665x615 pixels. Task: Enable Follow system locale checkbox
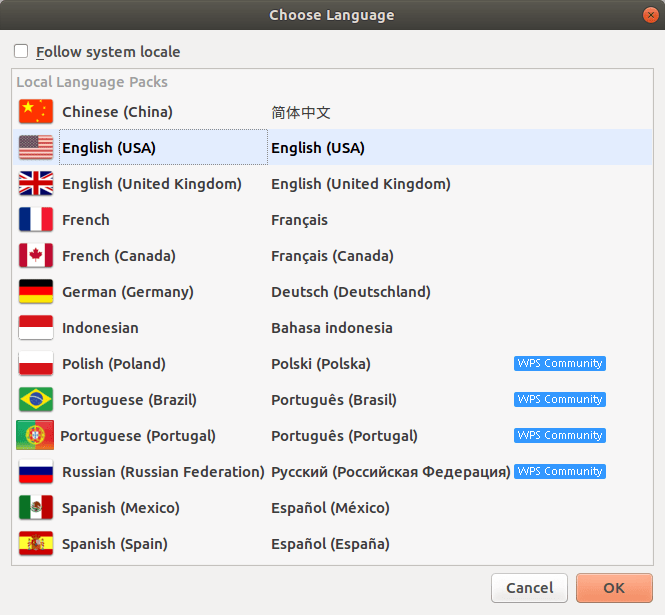[21, 51]
